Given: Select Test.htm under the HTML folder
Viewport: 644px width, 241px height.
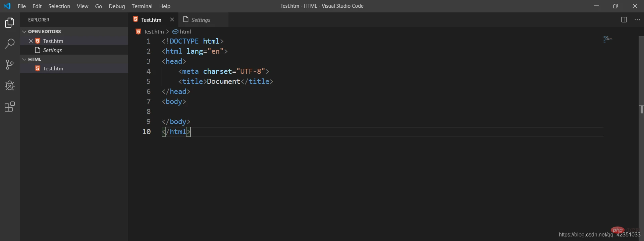Looking at the screenshot, I should pos(53,68).
